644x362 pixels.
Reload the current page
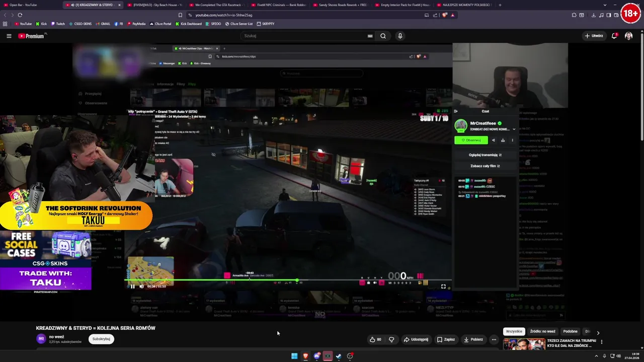point(20,15)
